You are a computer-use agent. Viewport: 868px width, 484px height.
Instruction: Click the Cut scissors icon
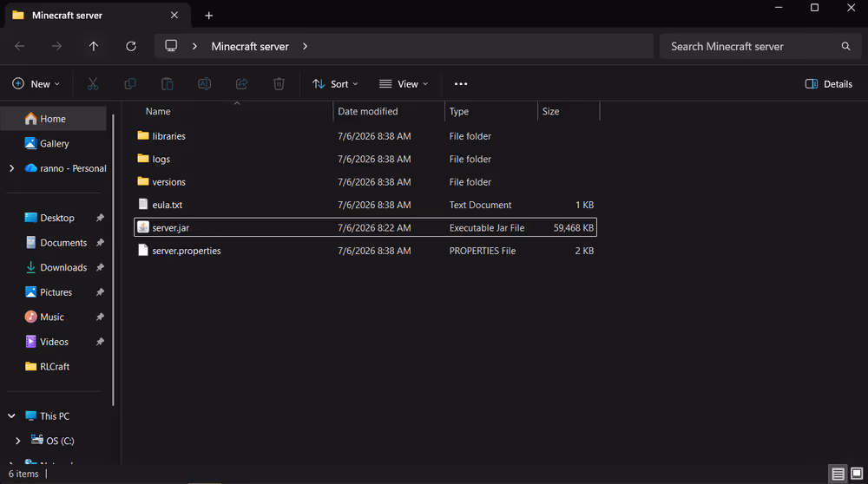pyautogui.click(x=93, y=84)
